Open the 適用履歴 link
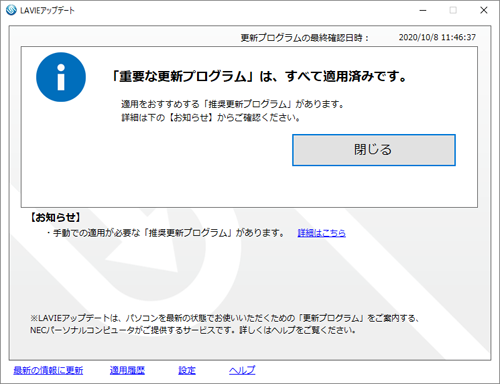This screenshot has width=500, height=384. click(x=127, y=370)
